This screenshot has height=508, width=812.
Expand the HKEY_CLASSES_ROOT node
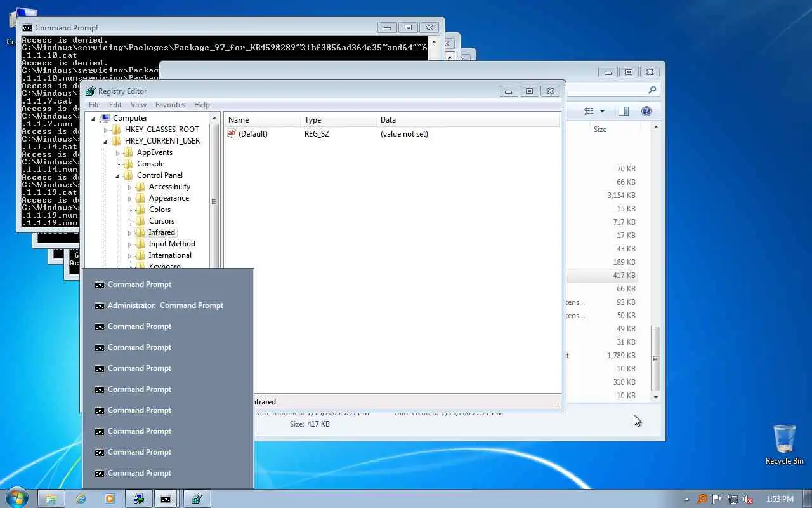pos(106,130)
